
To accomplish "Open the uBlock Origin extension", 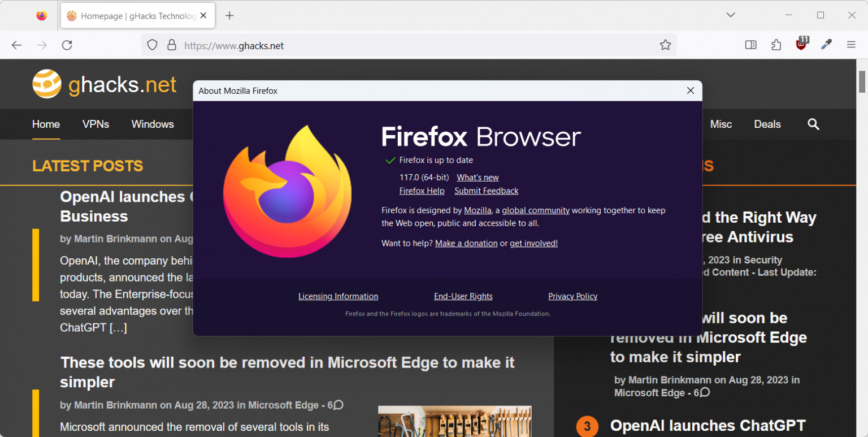I will point(801,45).
